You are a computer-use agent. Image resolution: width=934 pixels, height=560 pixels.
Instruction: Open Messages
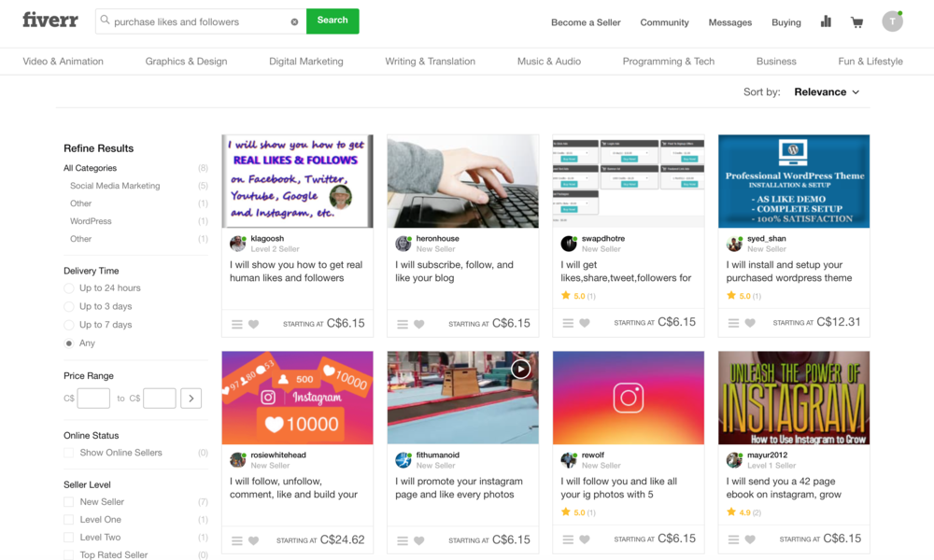730,22
